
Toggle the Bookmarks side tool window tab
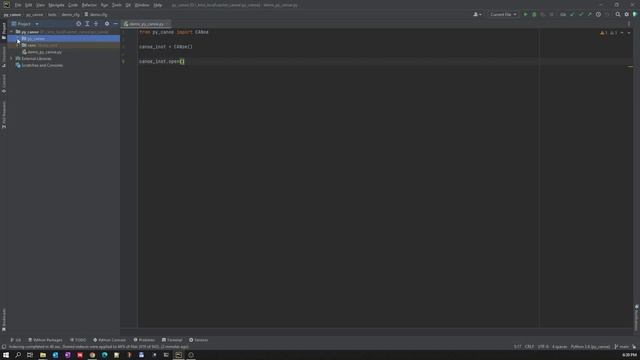coord(4,320)
